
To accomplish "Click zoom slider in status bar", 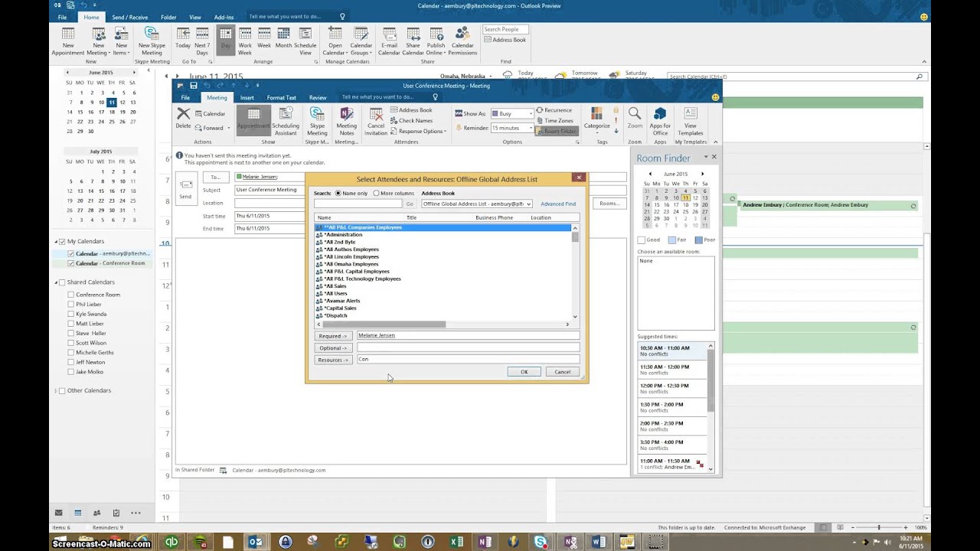I will (x=878, y=527).
